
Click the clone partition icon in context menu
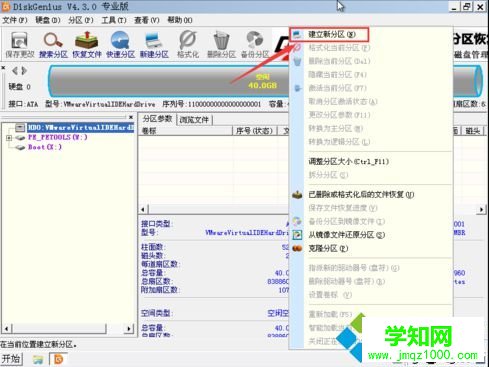click(297, 248)
